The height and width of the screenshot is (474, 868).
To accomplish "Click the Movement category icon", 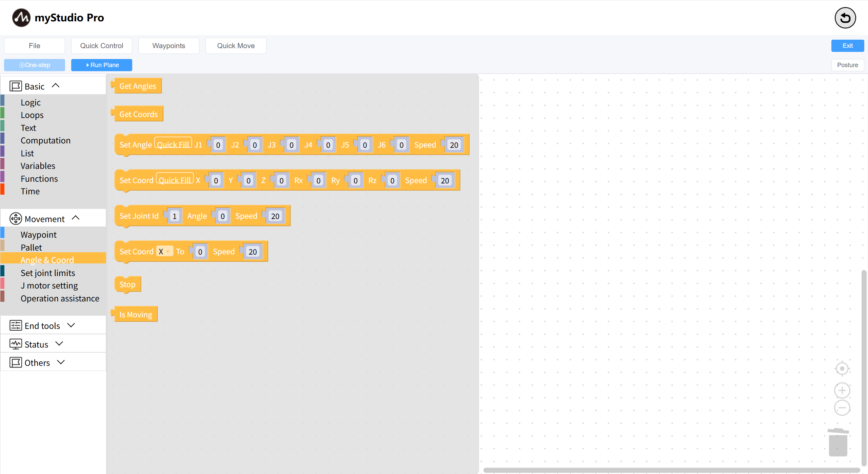I will pos(16,219).
